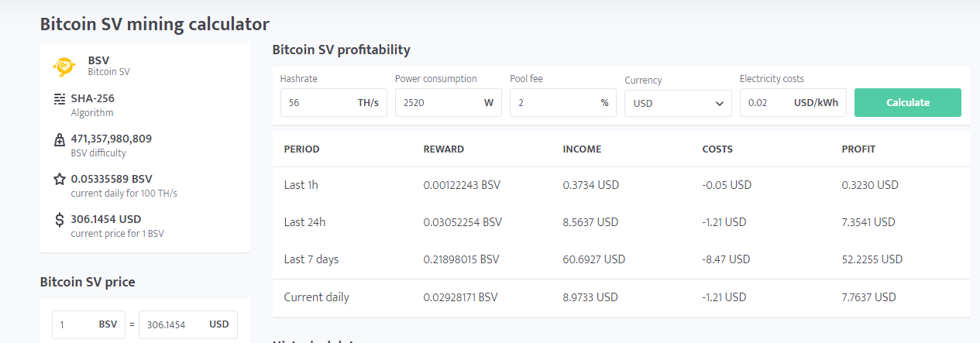Click profit value 0.3230 USD

pos(870,185)
